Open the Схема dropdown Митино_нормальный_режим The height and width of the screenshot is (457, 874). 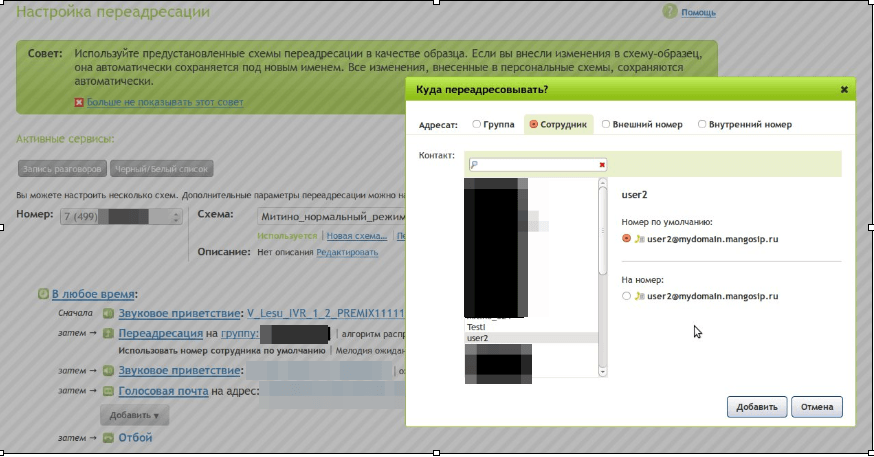[332, 216]
